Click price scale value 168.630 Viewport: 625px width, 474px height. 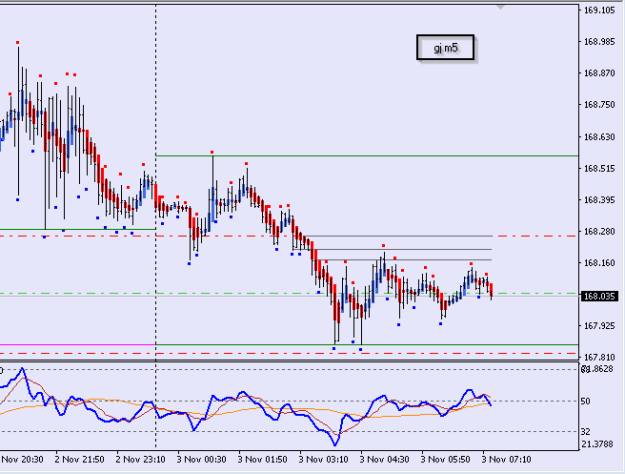click(x=599, y=137)
